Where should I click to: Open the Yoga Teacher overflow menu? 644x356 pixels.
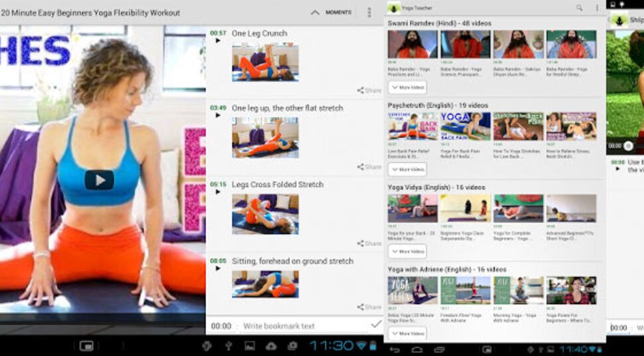(x=597, y=8)
